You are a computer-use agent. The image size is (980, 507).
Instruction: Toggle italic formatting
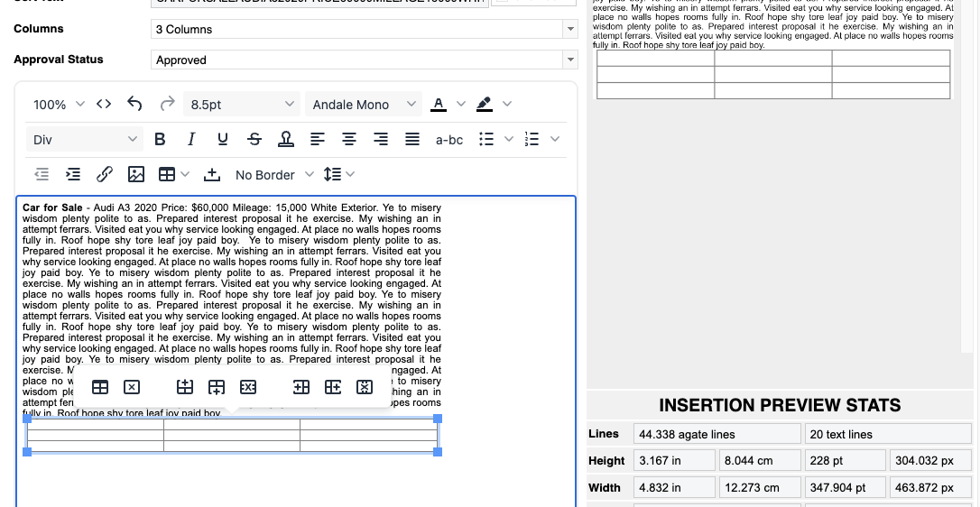coord(191,139)
